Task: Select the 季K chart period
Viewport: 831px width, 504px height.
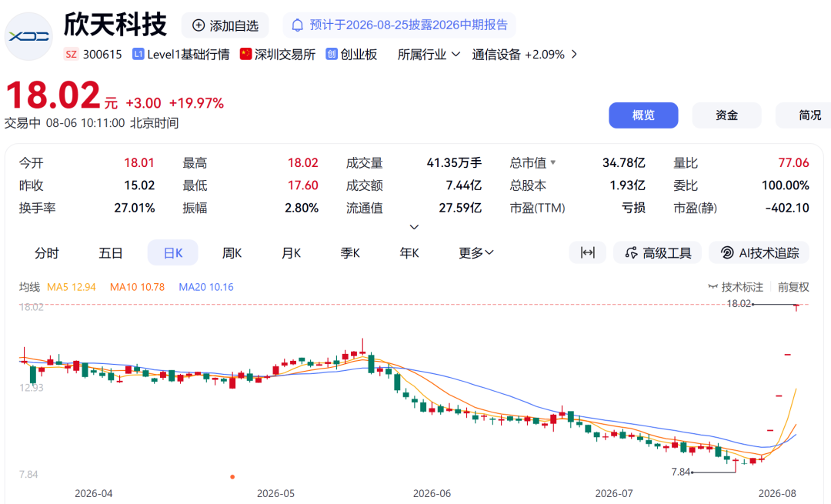Action: [x=350, y=253]
